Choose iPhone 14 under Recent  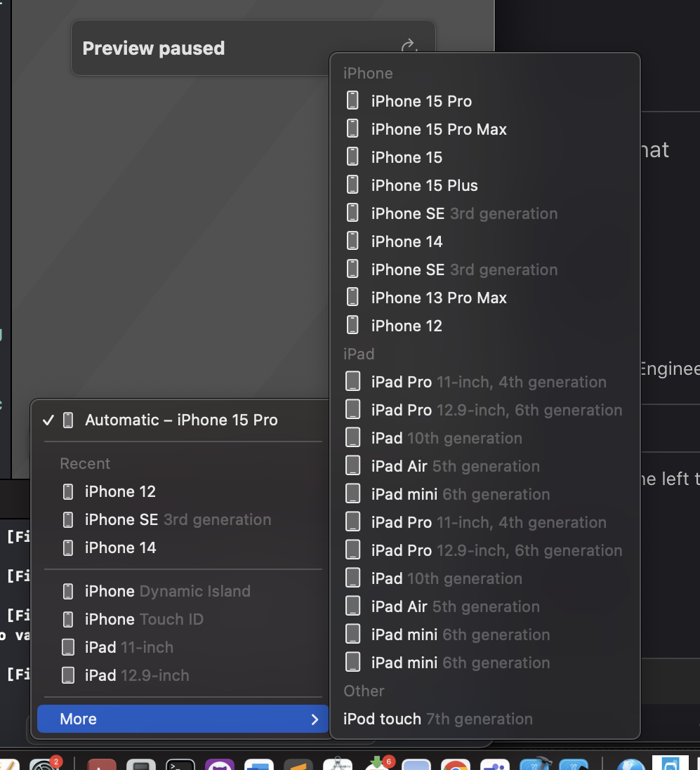point(180,547)
